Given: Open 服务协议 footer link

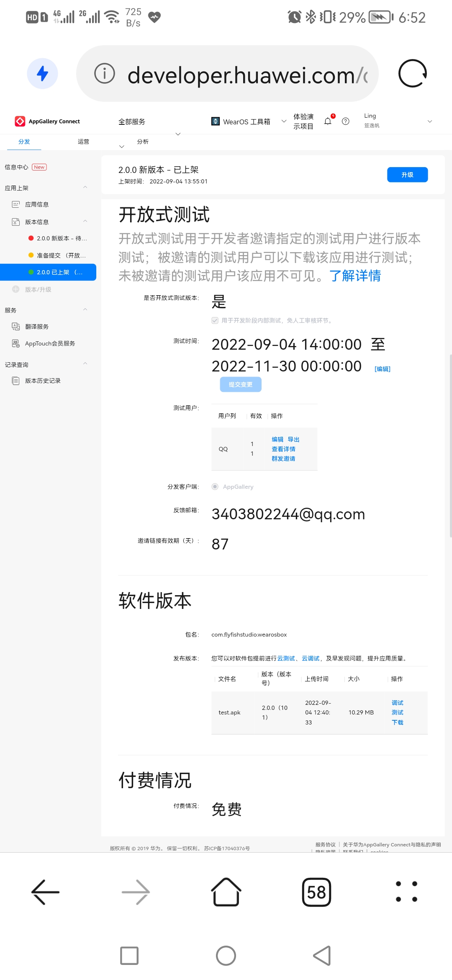Looking at the screenshot, I should click(326, 845).
